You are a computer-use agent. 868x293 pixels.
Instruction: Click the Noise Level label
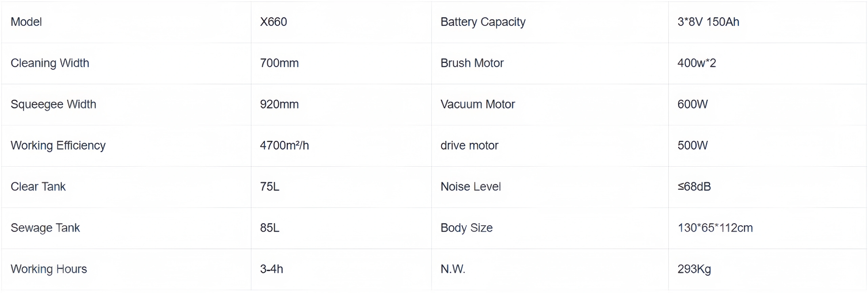[x=471, y=187]
